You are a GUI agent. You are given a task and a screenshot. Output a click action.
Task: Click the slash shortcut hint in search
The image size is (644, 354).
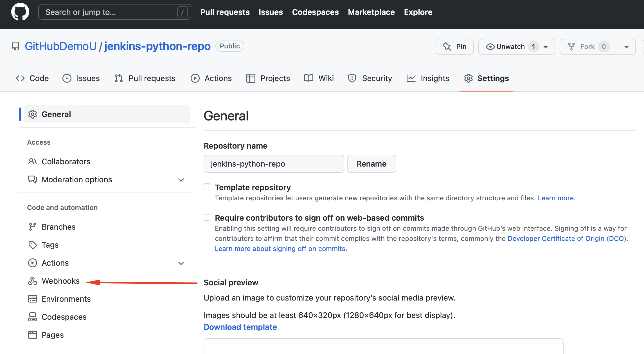pos(183,12)
